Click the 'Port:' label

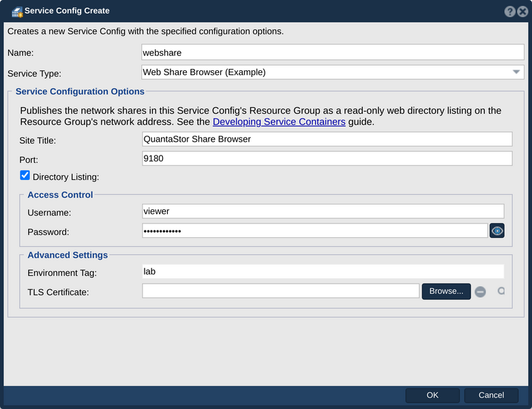[x=29, y=160]
